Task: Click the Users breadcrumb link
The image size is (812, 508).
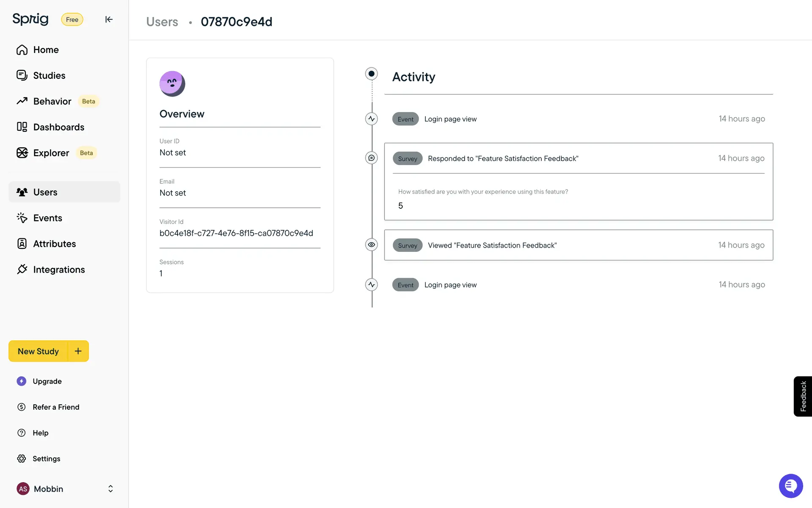Action: pos(162,22)
